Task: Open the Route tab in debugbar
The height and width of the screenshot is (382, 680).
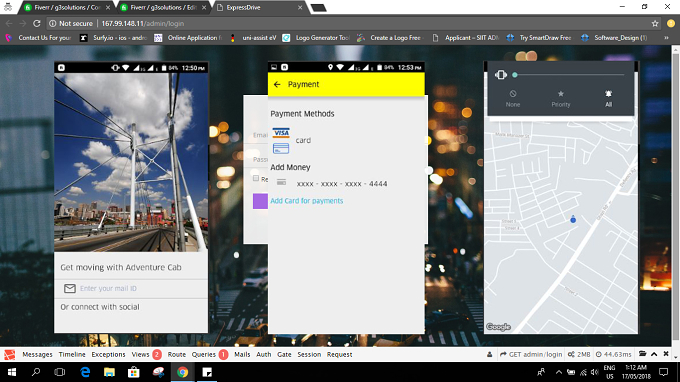Action: [x=177, y=355]
